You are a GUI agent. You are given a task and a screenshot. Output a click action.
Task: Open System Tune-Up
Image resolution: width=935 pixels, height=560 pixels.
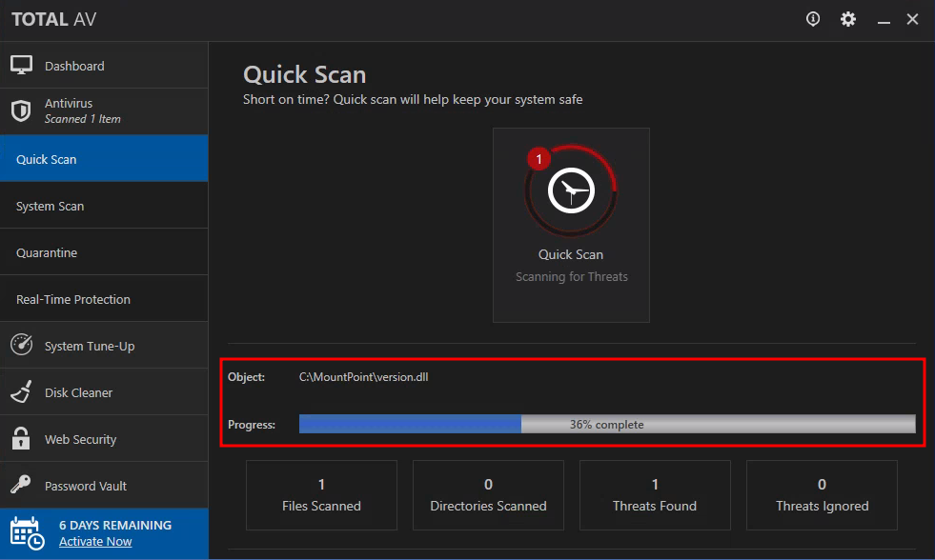click(104, 346)
